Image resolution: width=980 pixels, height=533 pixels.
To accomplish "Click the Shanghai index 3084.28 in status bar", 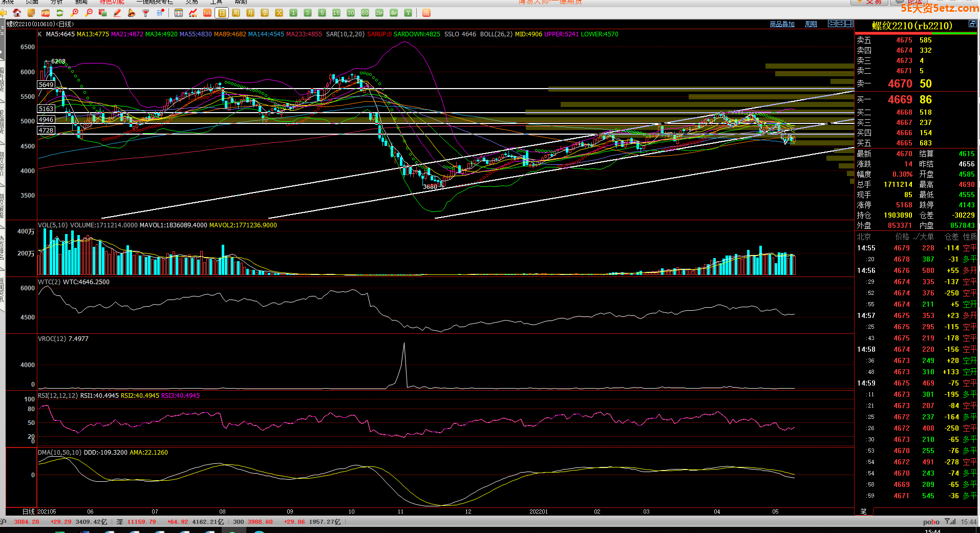I will [27, 522].
